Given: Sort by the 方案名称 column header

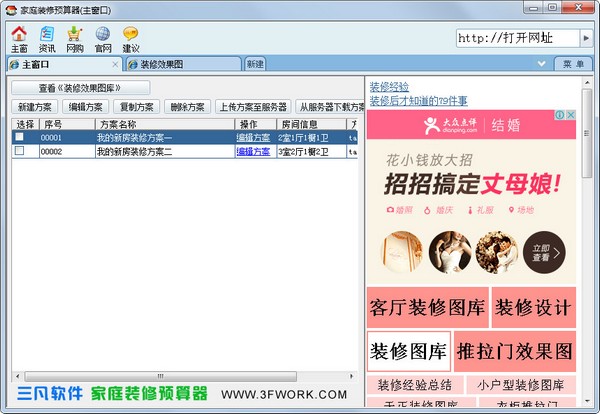Looking at the screenshot, I should pos(165,124).
